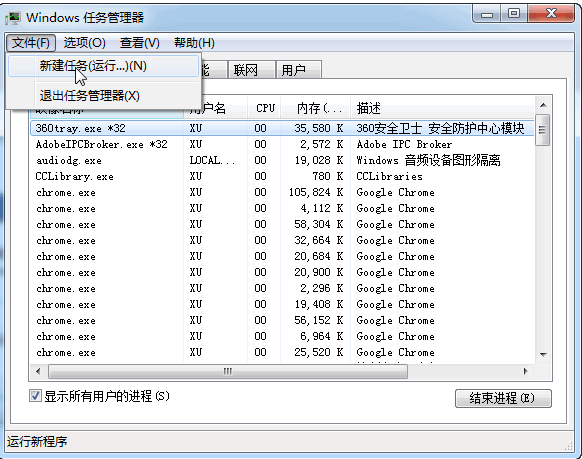The image size is (582, 459).
Task: Sort by the 内存 column header
Action: (315, 108)
